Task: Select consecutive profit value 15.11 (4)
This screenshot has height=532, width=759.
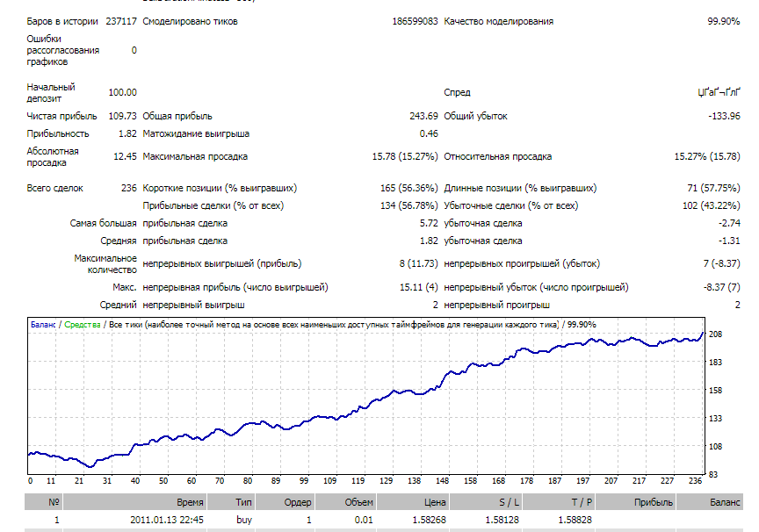Action: tap(419, 288)
